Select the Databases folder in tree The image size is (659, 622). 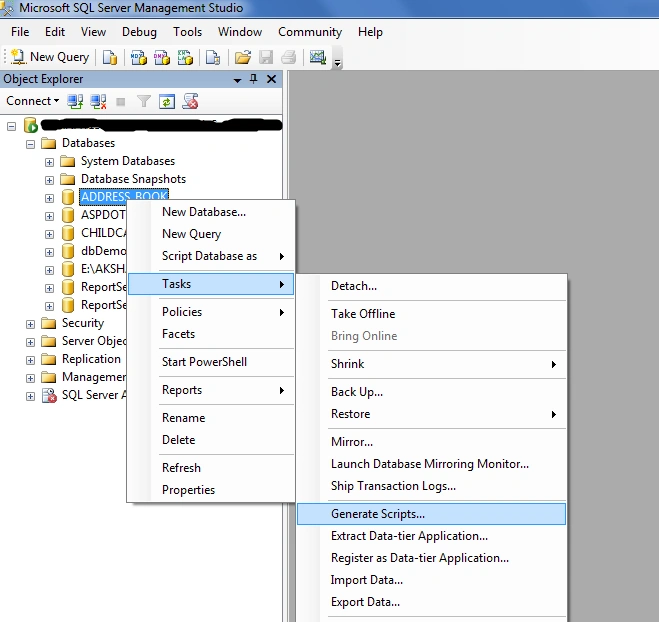pyautogui.click(x=88, y=143)
